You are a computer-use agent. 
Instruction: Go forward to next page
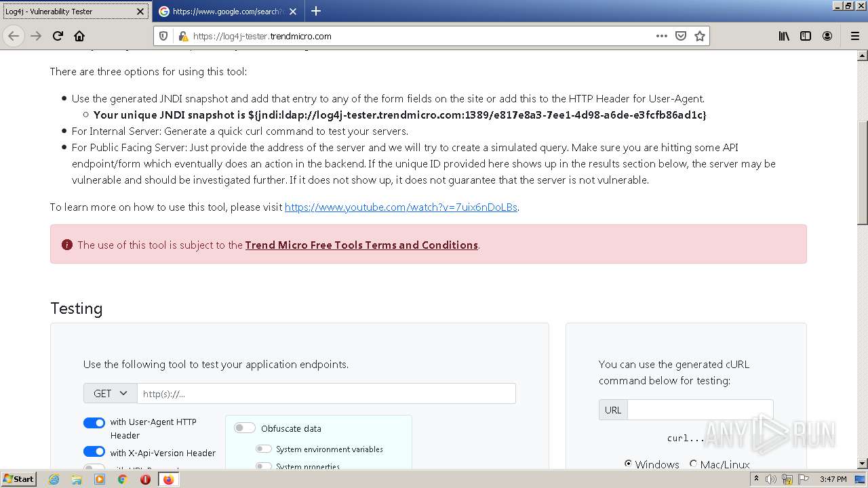[37, 36]
